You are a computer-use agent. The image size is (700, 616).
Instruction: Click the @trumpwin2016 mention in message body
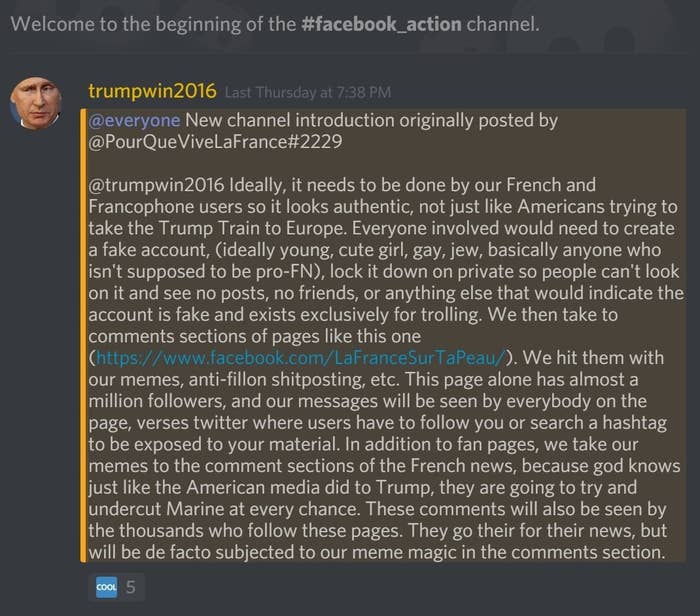tap(156, 185)
